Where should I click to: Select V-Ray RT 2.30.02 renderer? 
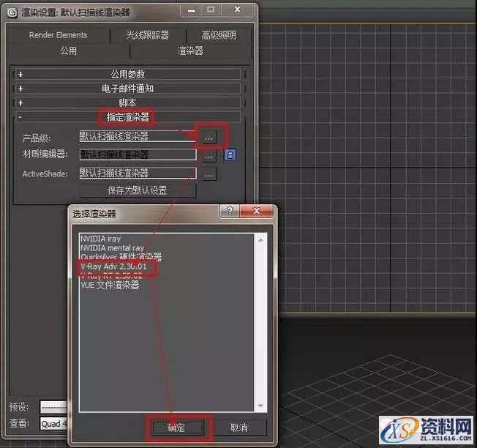point(111,276)
